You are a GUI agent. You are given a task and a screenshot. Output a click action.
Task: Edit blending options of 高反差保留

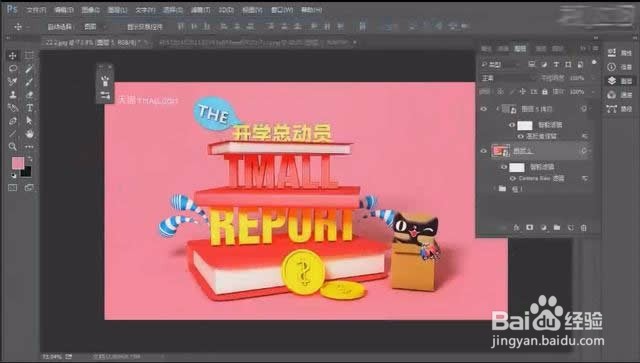pyautogui.click(x=585, y=136)
